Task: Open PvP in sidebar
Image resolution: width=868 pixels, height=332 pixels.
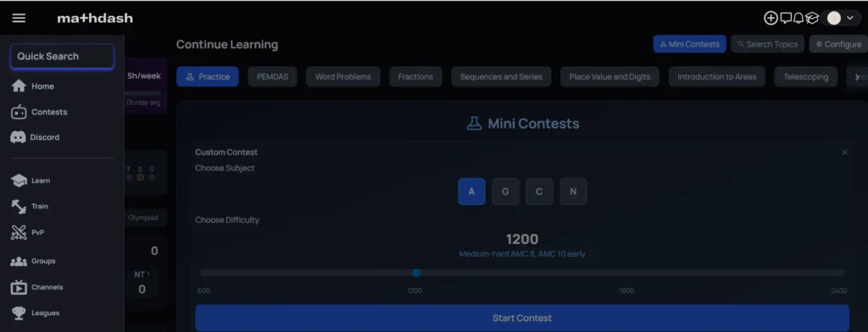Action: [28, 232]
